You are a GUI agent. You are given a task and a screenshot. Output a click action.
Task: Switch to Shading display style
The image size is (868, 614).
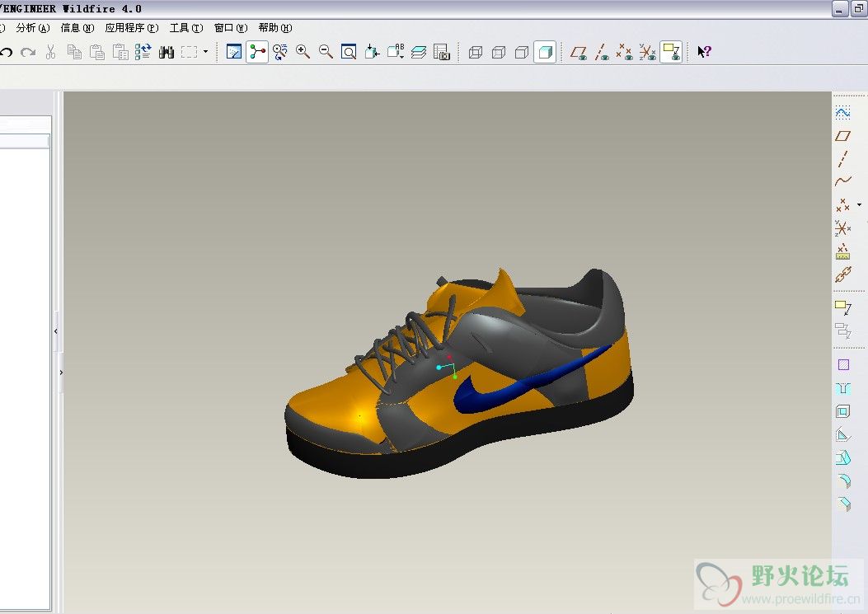(x=545, y=52)
